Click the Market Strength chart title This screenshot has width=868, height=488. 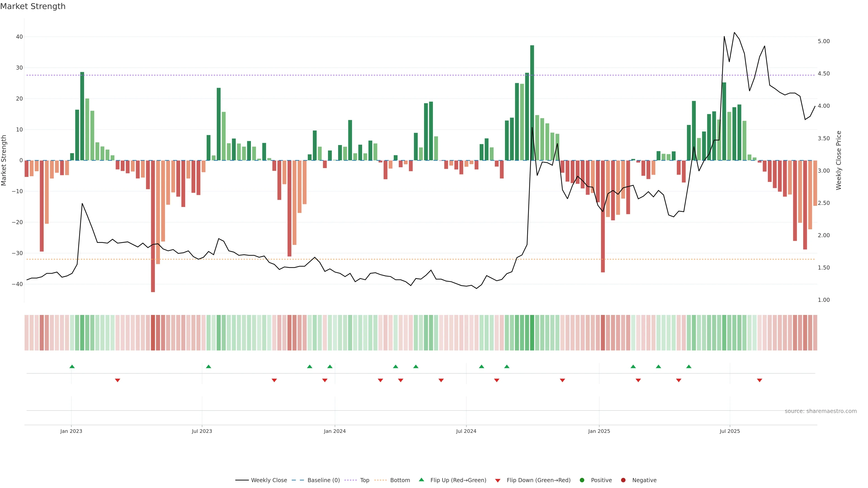tap(33, 6)
